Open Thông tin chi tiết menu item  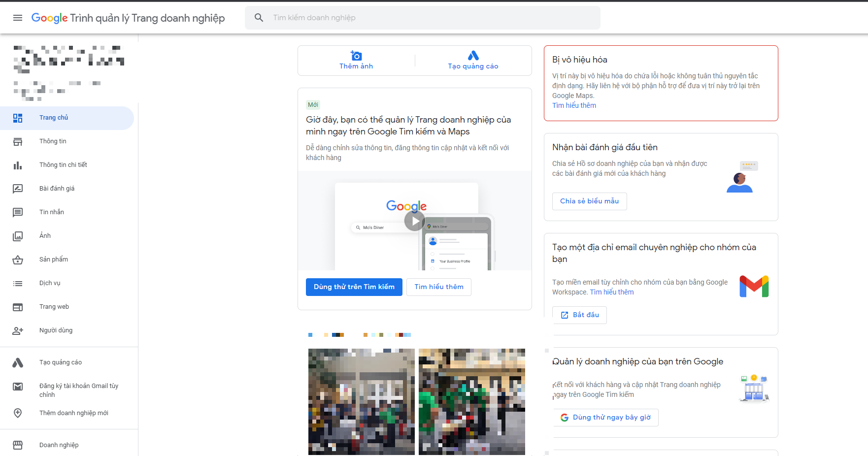click(x=67, y=165)
